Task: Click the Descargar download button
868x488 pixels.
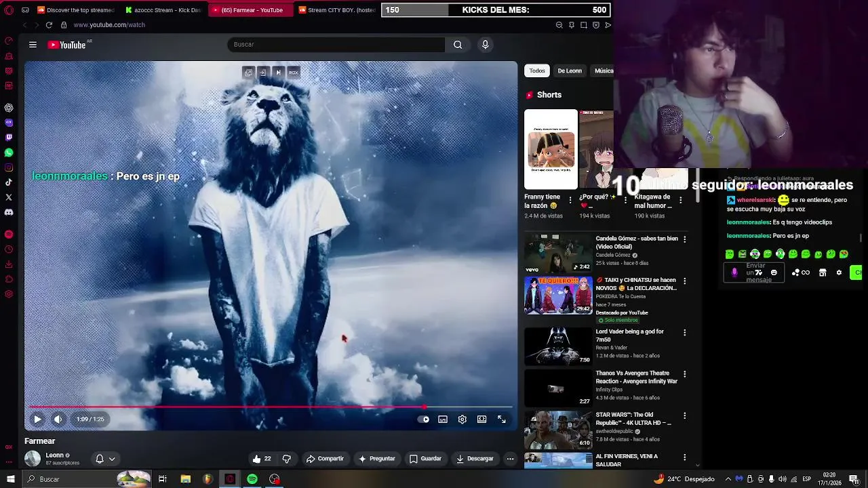Action: pos(475,459)
